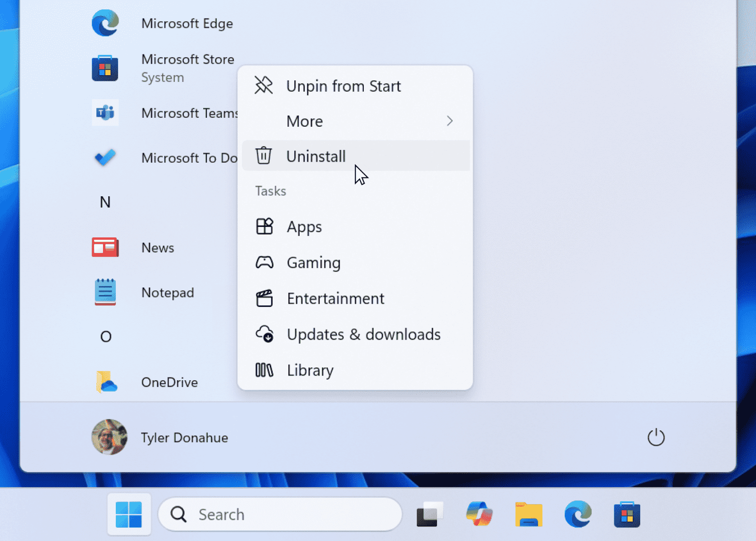Viewport: 756px width, 541px height.
Task: Open Microsoft Edge from the Start menu
Action: (187, 23)
